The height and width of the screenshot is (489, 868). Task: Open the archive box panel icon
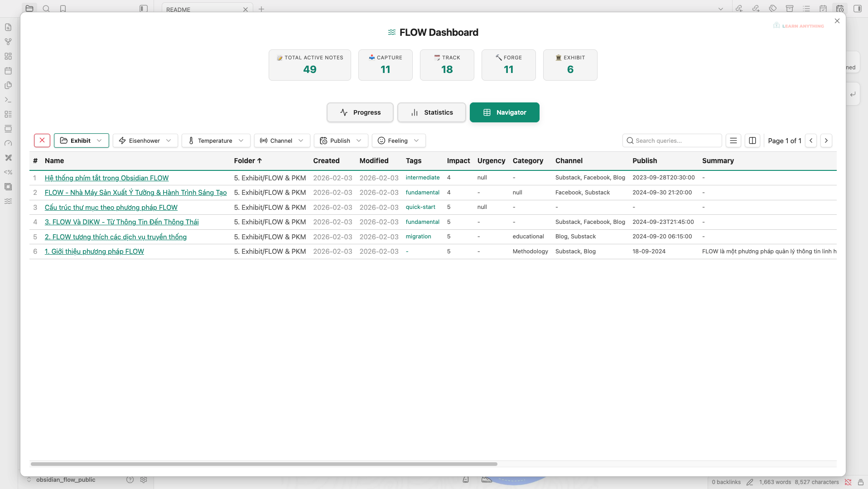(790, 9)
